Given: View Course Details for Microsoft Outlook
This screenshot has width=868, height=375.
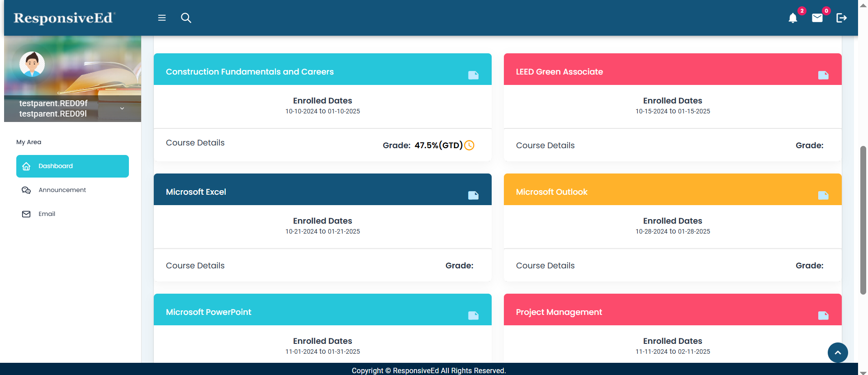Looking at the screenshot, I should point(545,266).
